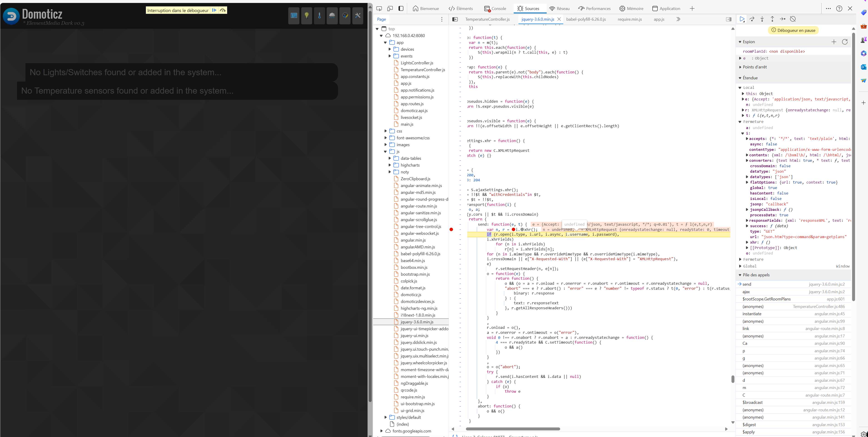Click the refresh Espion panel icon

pyautogui.click(x=845, y=41)
